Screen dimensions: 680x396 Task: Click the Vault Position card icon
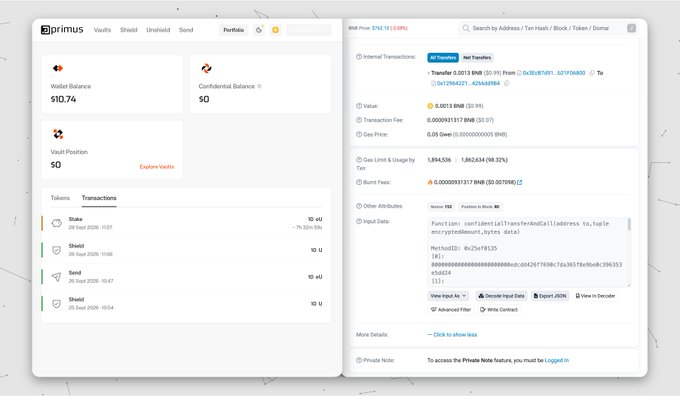pyautogui.click(x=58, y=134)
